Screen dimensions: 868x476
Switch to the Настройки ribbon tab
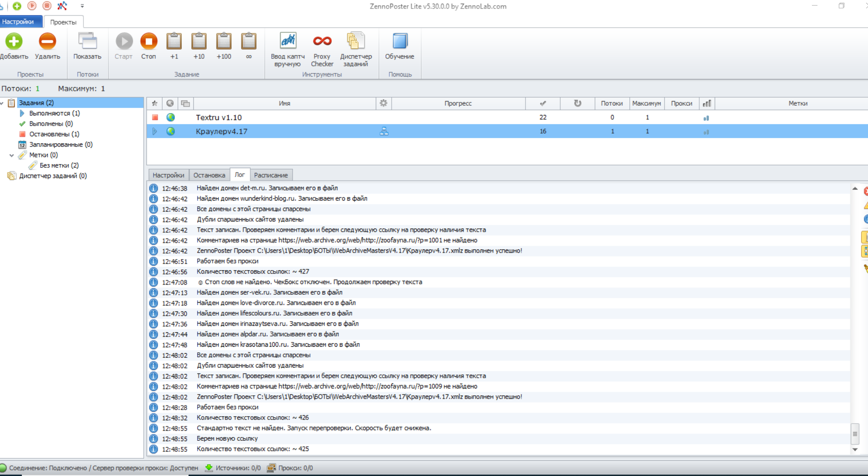coord(18,22)
